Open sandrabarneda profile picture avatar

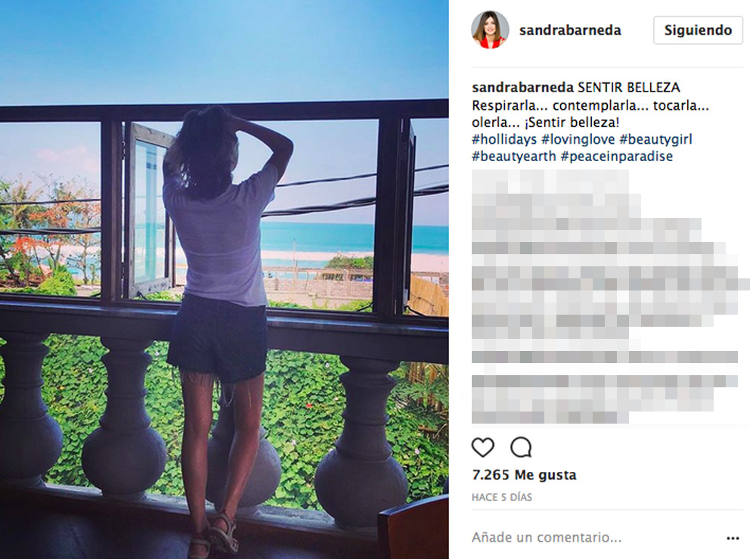tap(490, 30)
